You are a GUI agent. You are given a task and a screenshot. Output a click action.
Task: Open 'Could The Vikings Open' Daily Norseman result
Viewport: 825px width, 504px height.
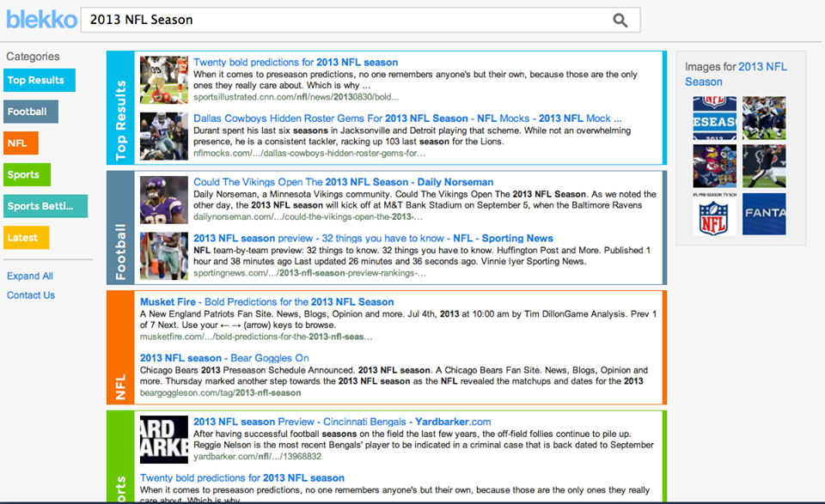343,182
